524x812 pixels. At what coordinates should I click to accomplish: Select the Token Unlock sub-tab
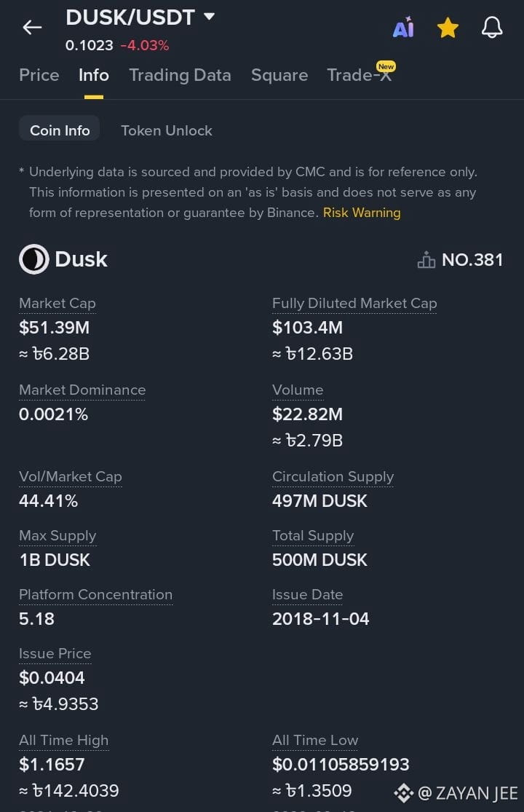tap(167, 130)
